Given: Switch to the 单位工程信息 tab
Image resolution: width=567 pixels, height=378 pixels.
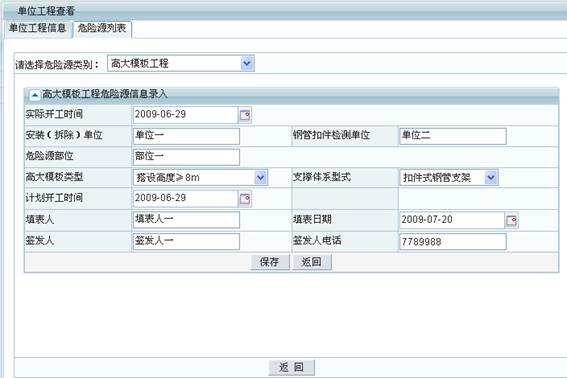Looking at the screenshot, I should point(37,29).
